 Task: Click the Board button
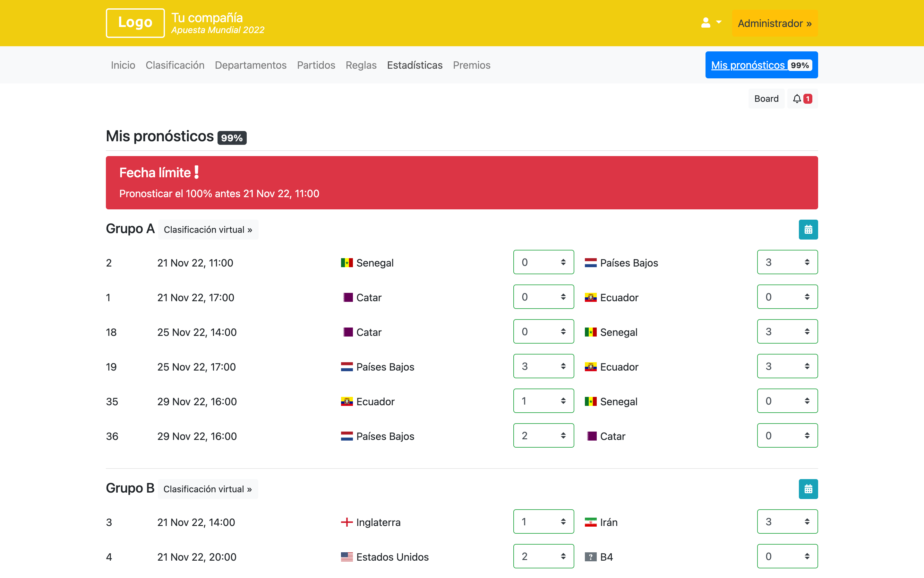[x=766, y=99]
